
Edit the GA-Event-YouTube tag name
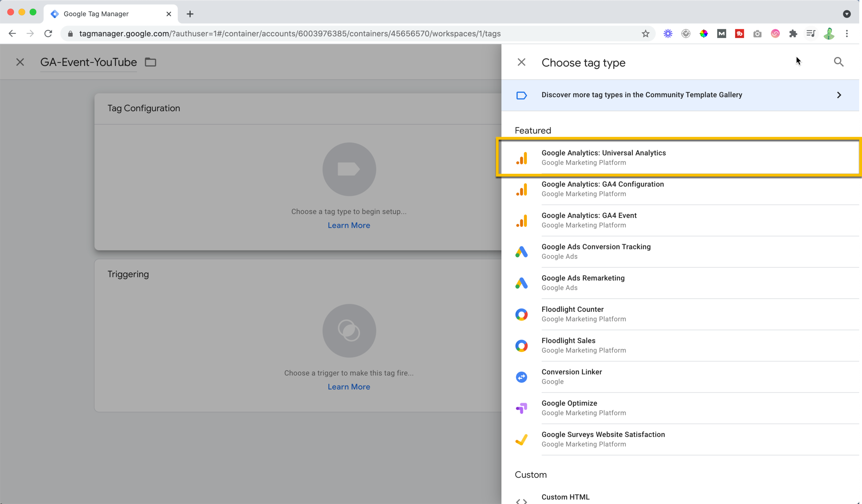[89, 62]
